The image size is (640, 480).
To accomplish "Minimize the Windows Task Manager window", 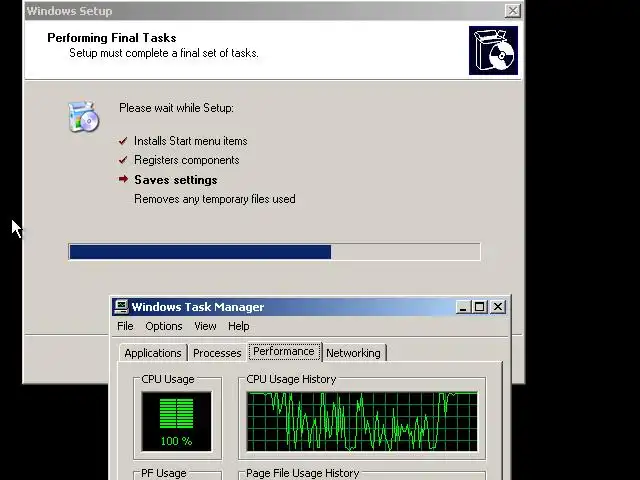I will click(463, 307).
